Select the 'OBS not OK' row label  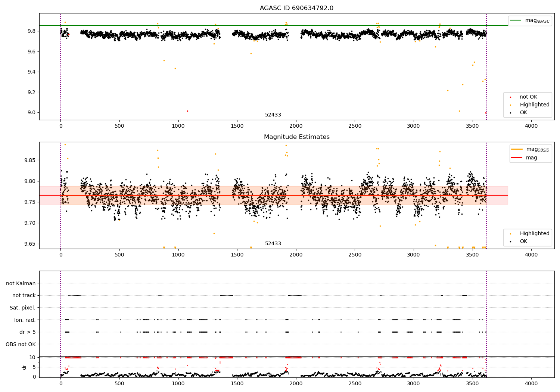tap(21, 344)
